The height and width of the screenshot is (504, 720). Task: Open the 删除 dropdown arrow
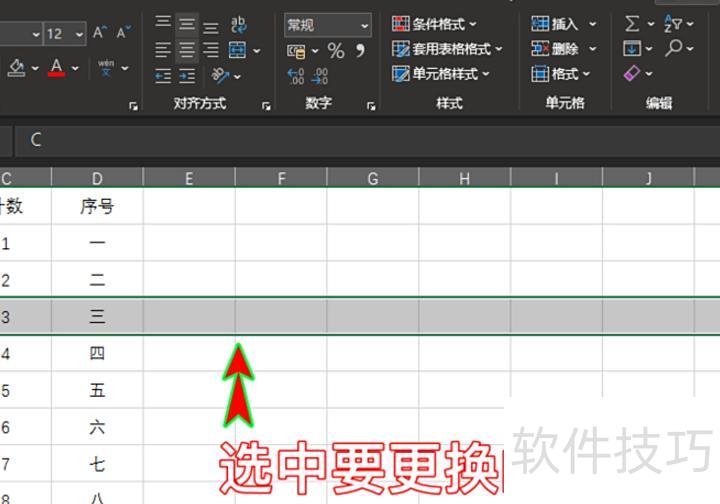(593, 49)
